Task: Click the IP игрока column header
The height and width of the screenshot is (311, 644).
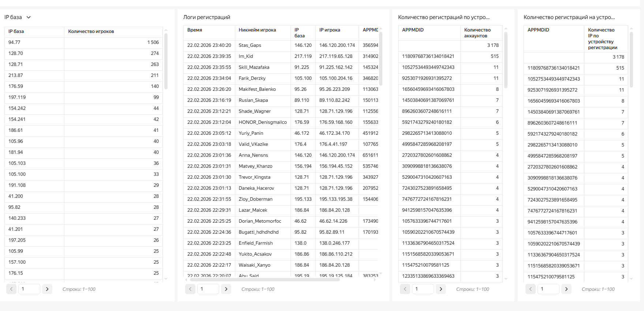Action: [330, 30]
